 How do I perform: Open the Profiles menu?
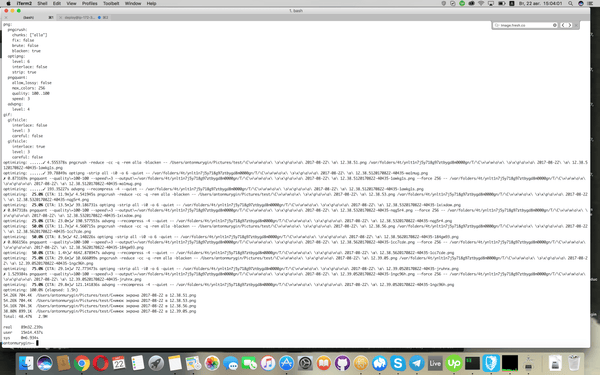pyautogui.click(x=90, y=3)
